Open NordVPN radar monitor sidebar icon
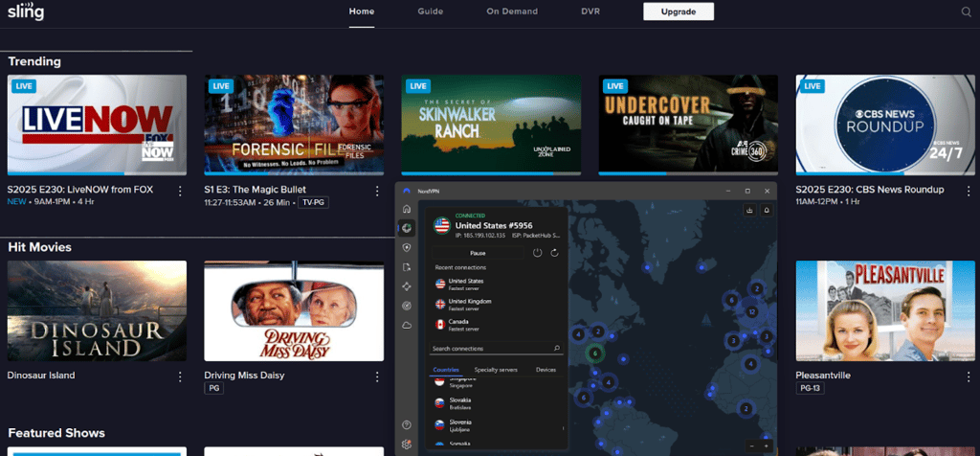Viewport: 980px width, 456px height. (407, 306)
